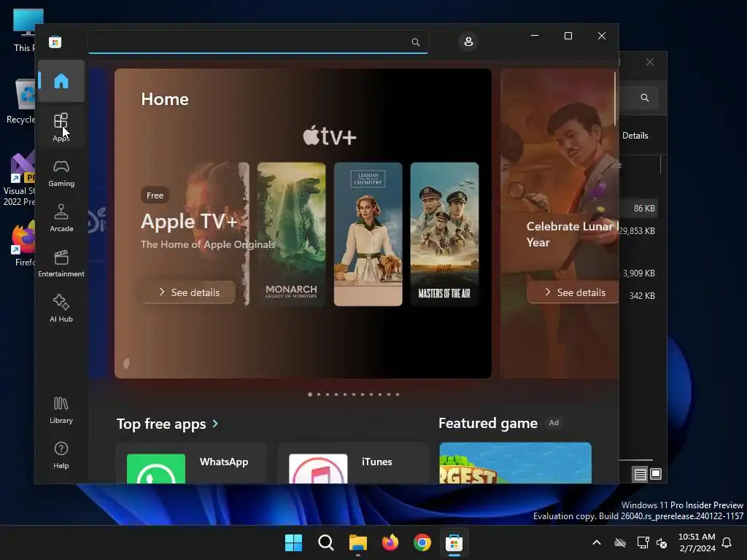Focus the Microsoft Store search field

point(258,42)
